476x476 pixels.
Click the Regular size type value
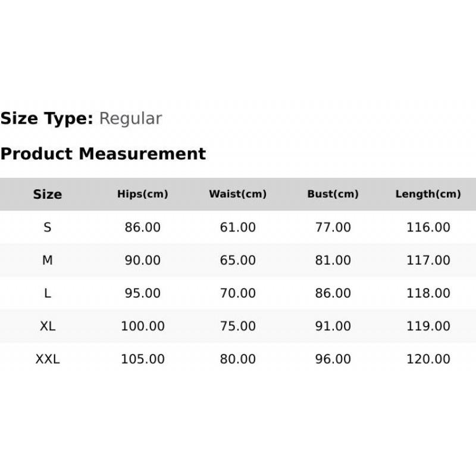point(130,118)
